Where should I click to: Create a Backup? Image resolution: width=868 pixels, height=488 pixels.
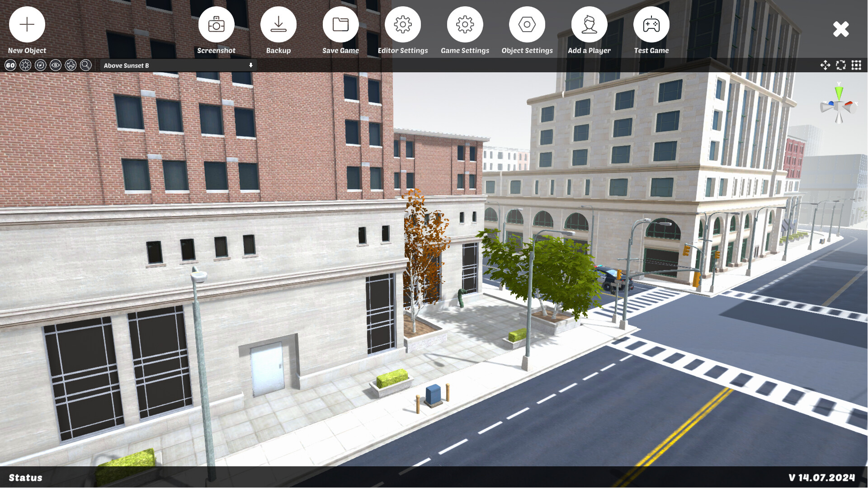(x=278, y=25)
